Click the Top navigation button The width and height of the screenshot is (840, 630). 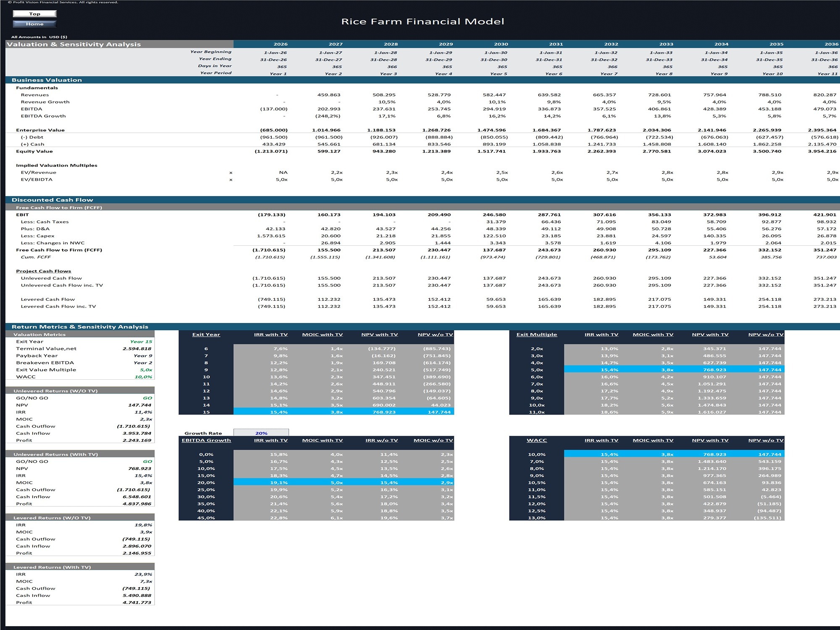pos(34,14)
